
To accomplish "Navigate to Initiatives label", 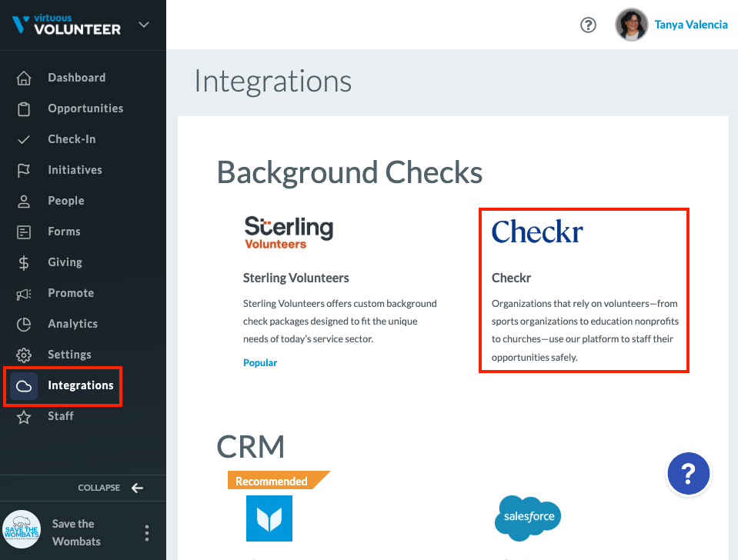I will click(x=75, y=170).
